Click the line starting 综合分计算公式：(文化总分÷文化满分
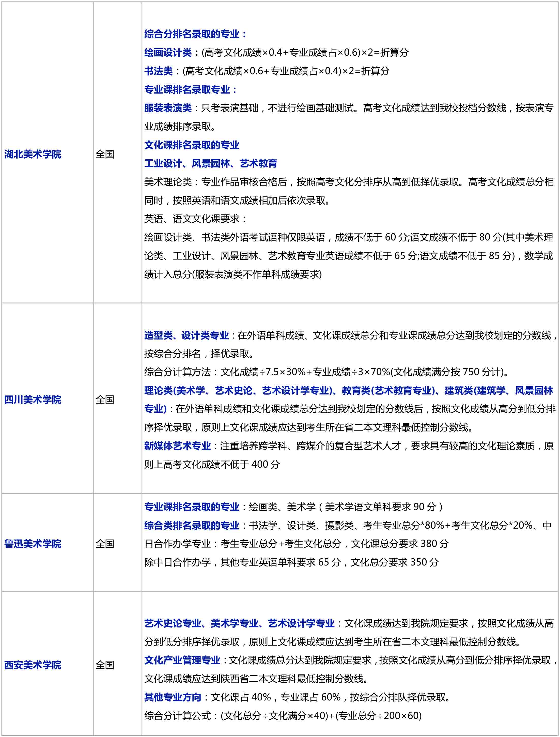560x737 pixels. tap(283, 716)
